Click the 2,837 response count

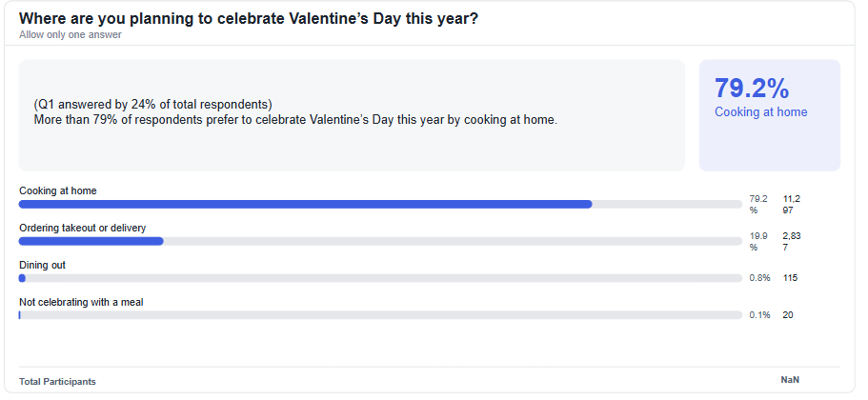pos(791,241)
